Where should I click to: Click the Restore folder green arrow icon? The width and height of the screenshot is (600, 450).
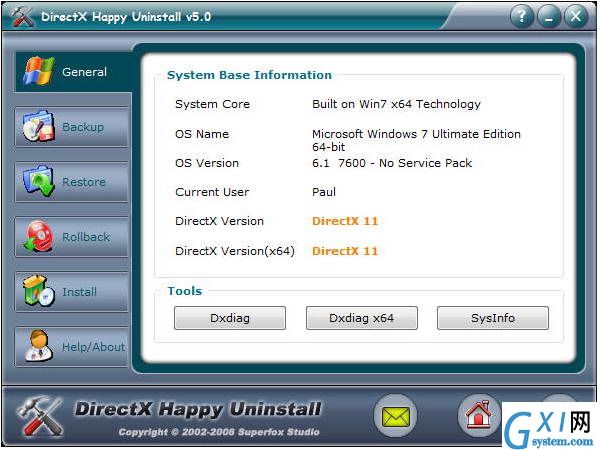pos(38,181)
